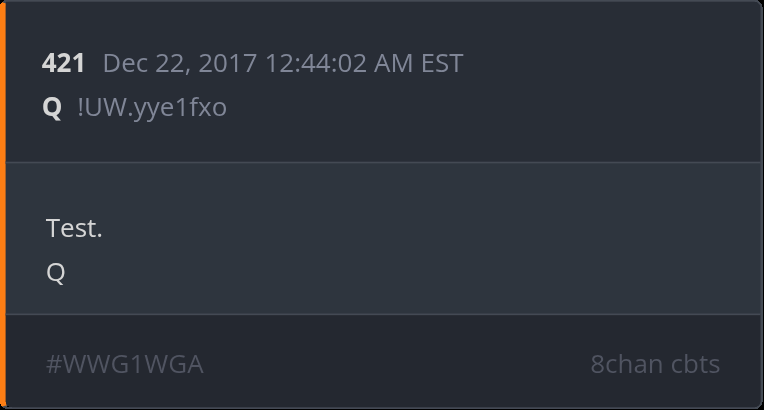Click the Dec 22, 2017 date
This screenshot has width=764, height=410.
coord(180,63)
